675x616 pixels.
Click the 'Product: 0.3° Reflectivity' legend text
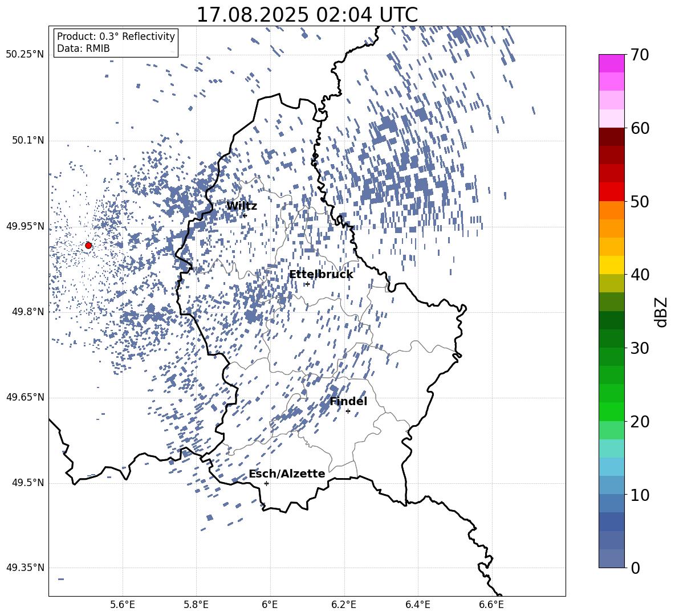116,36
